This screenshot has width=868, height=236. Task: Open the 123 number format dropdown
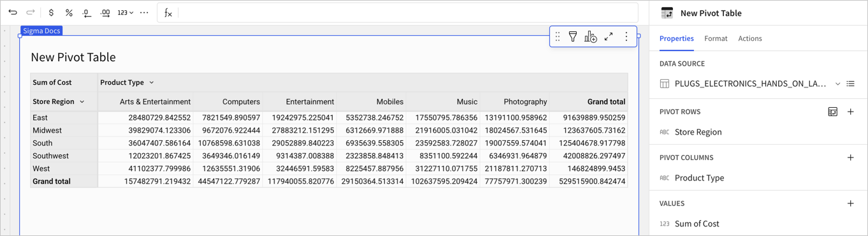click(x=126, y=13)
